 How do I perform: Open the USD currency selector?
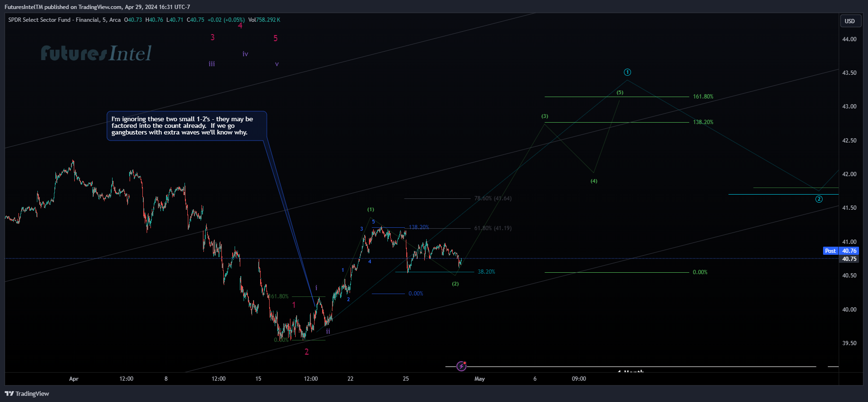(850, 21)
